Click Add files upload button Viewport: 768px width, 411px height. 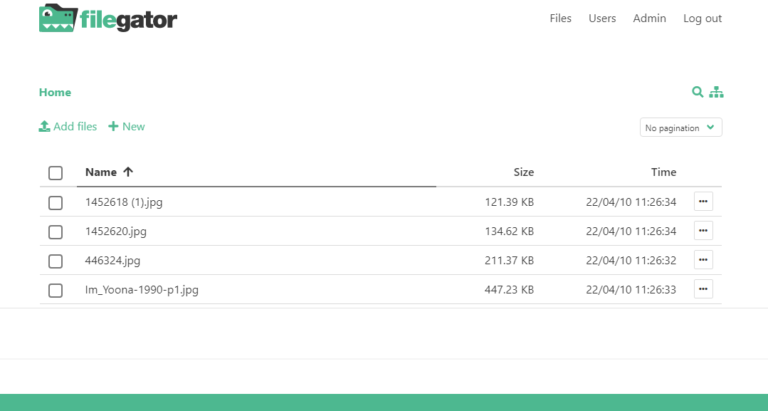[x=68, y=126]
